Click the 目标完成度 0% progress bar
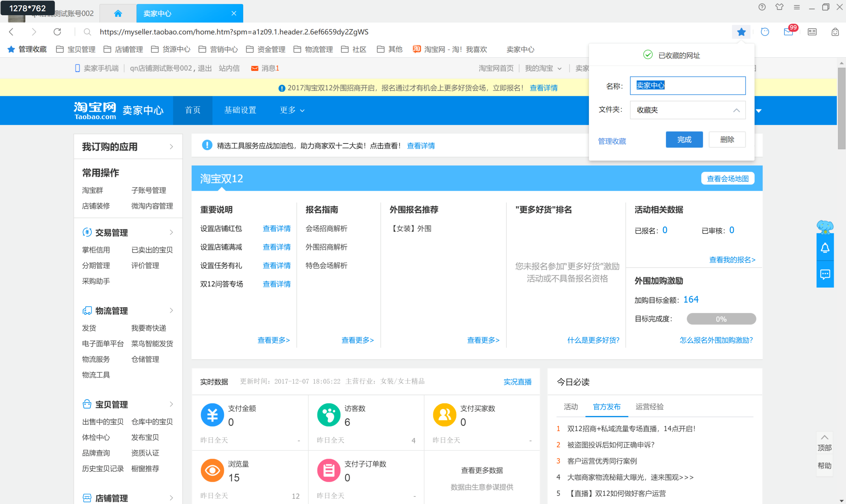The image size is (846, 504). (721, 319)
